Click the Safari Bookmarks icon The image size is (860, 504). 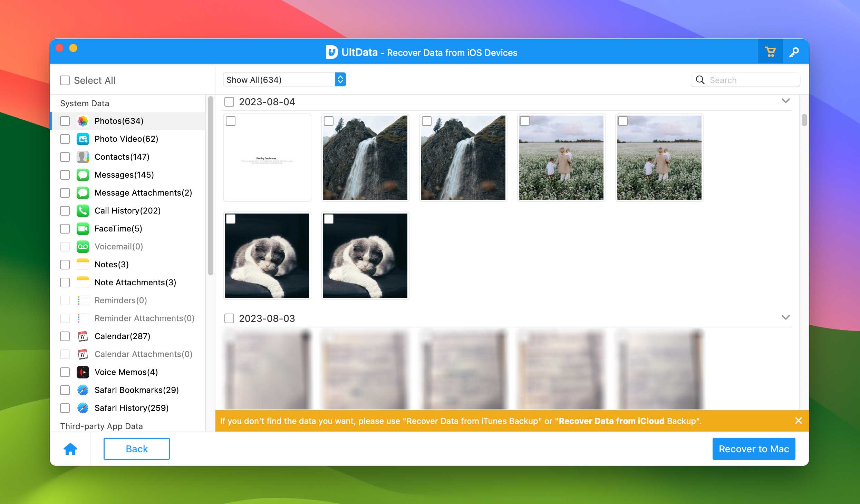(84, 390)
